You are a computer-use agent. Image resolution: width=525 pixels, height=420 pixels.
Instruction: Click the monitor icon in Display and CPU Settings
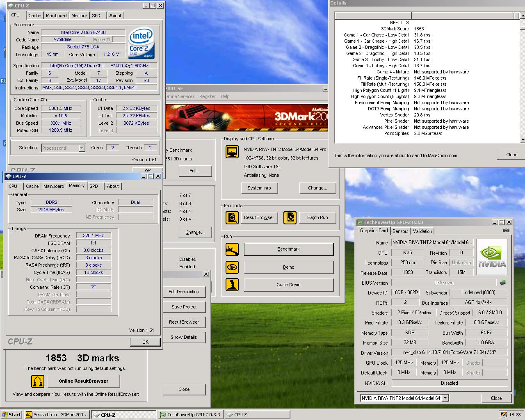point(232,152)
